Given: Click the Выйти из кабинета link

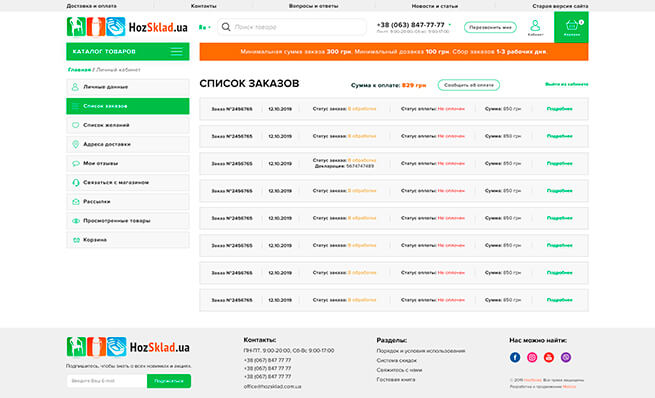Looking at the screenshot, I should tap(566, 84).
